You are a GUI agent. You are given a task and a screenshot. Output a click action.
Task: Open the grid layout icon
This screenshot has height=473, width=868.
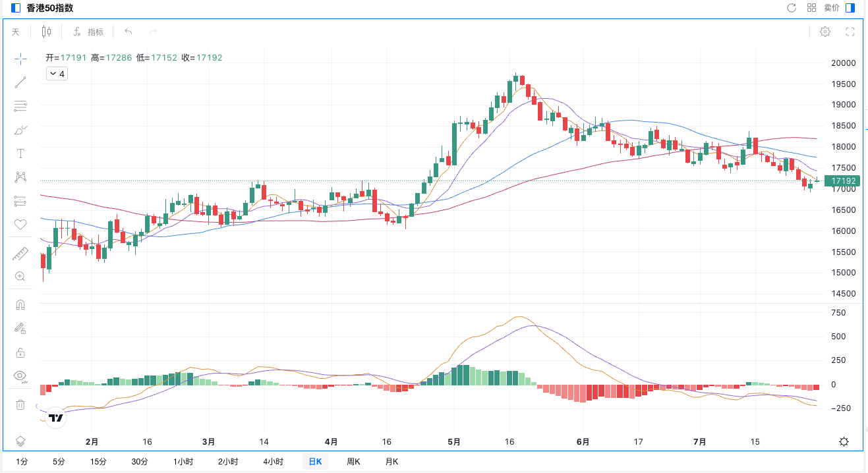(811, 8)
